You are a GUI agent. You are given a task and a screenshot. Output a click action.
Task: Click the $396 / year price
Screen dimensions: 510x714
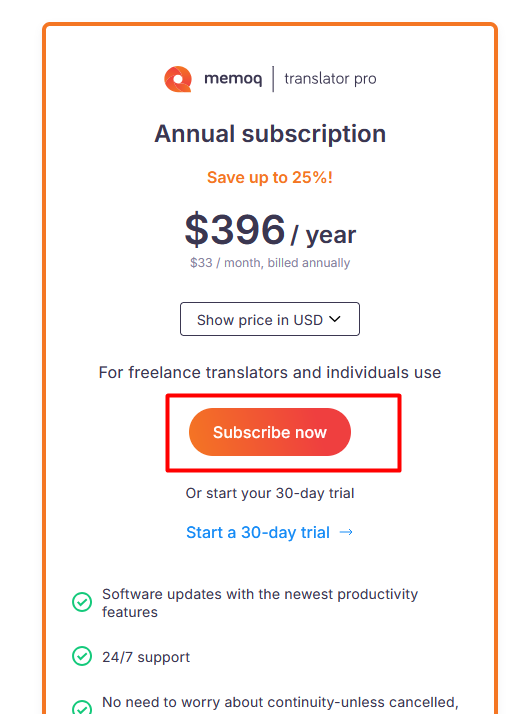pos(270,230)
